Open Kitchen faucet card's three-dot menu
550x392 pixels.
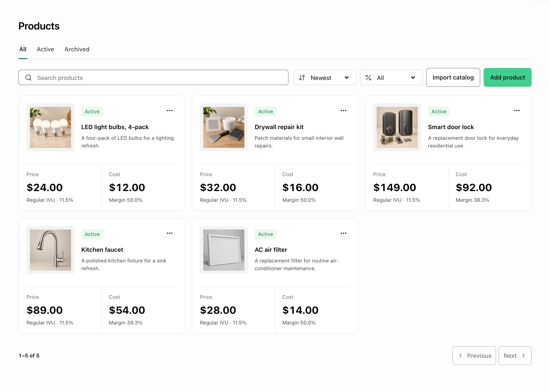170,233
